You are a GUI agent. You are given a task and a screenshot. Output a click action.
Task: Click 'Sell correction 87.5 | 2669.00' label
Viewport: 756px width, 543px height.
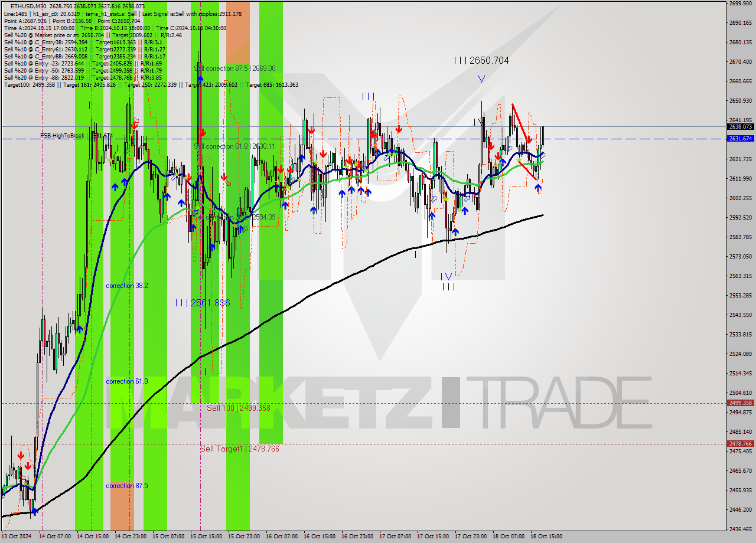coord(234,68)
